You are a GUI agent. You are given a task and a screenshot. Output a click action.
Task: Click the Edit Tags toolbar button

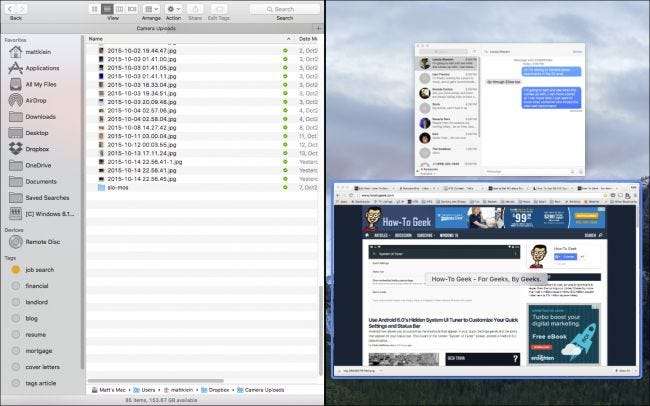coord(220,8)
